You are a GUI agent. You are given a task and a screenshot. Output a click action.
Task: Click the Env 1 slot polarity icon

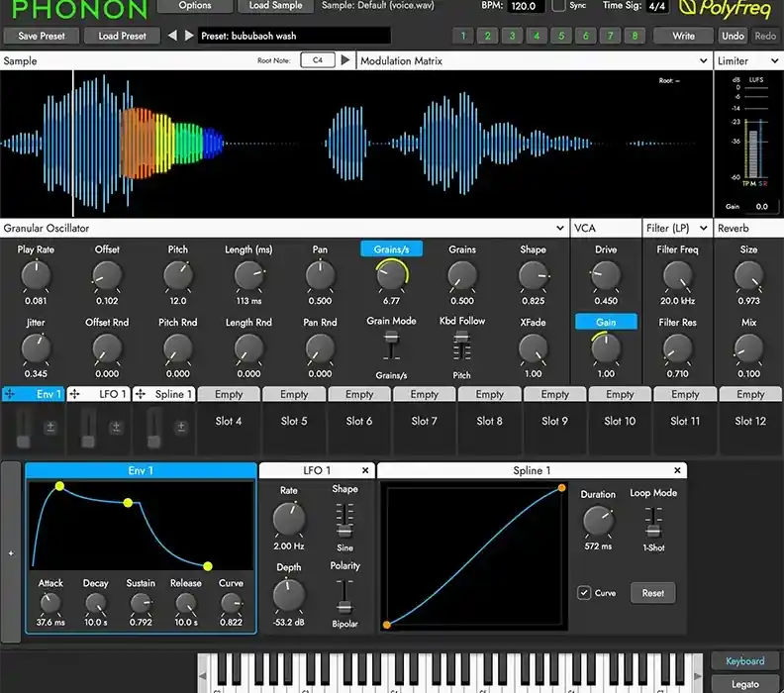coord(50,427)
